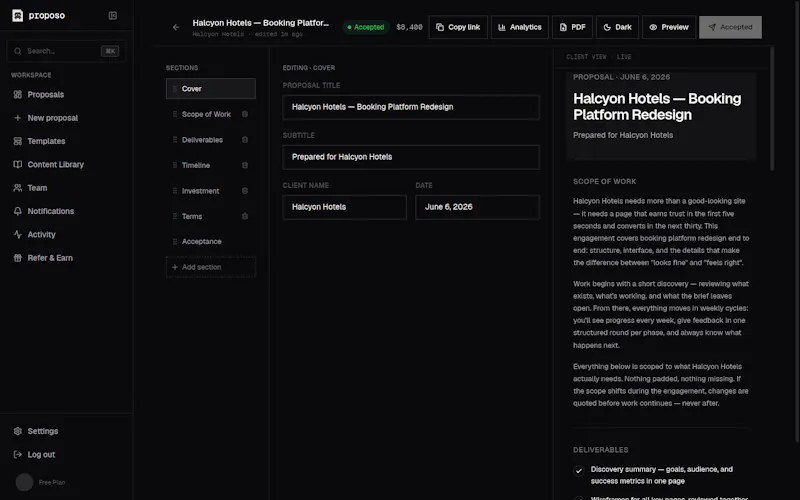Image resolution: width=800 pixels, height=500 pixels.
Task: Select the Investment section
Action: [x=201, y=191]
